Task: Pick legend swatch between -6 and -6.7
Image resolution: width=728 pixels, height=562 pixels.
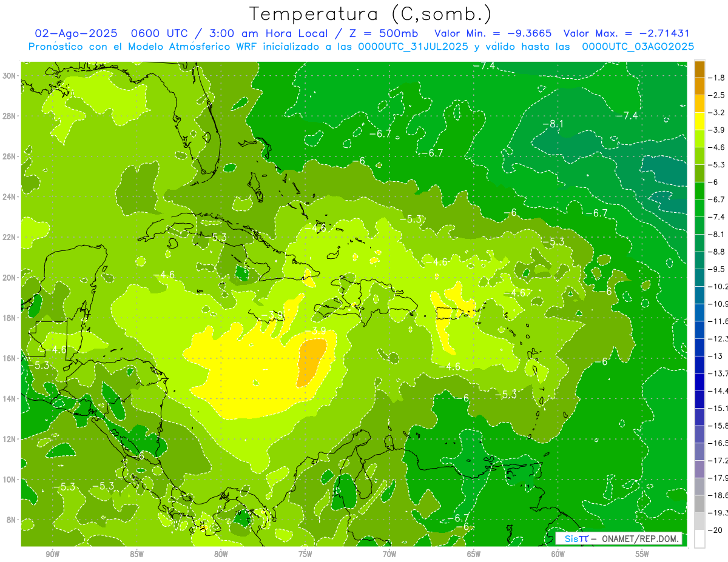Action: tap(699, 190)
